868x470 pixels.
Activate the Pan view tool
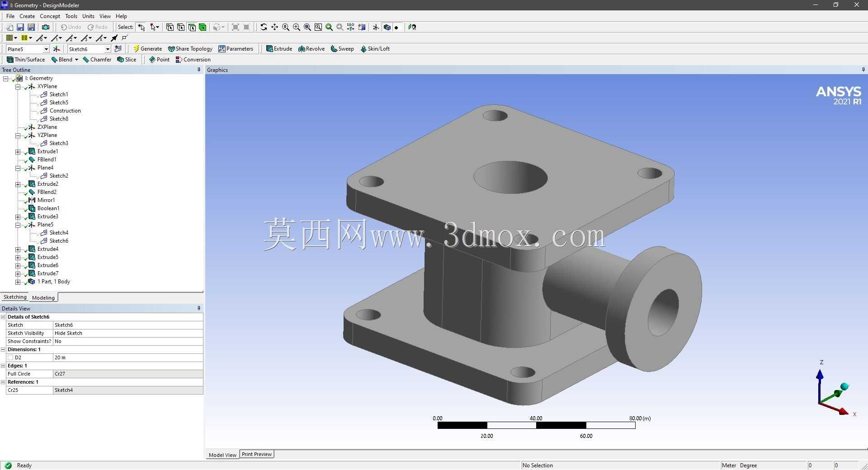click(x=274, y=27)
